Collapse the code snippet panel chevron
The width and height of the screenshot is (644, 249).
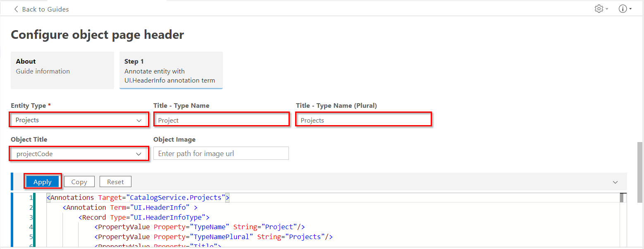615,182
